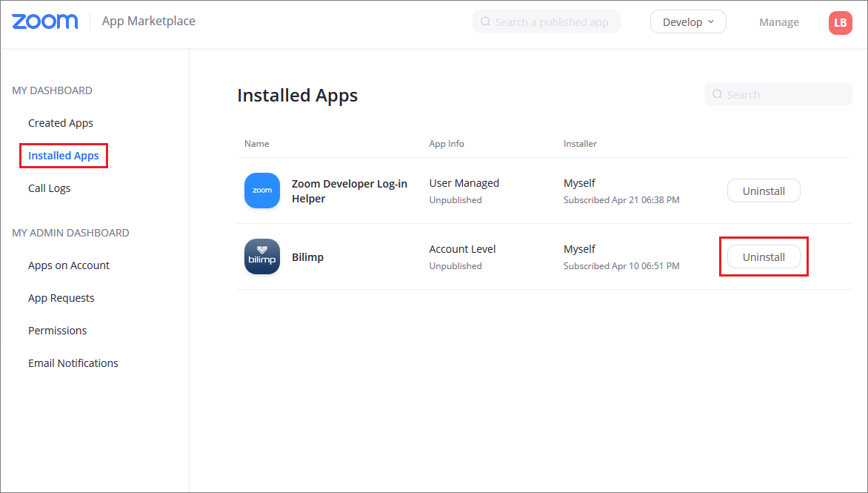
Task: Click the Bilimp app icon
Action: [x=262, y=257]
